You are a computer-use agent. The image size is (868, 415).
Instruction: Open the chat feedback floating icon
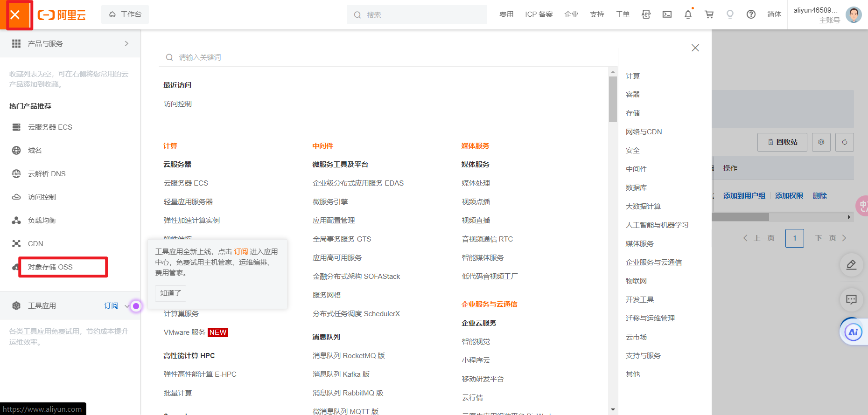pyautogui.click(x=851, y=299)
